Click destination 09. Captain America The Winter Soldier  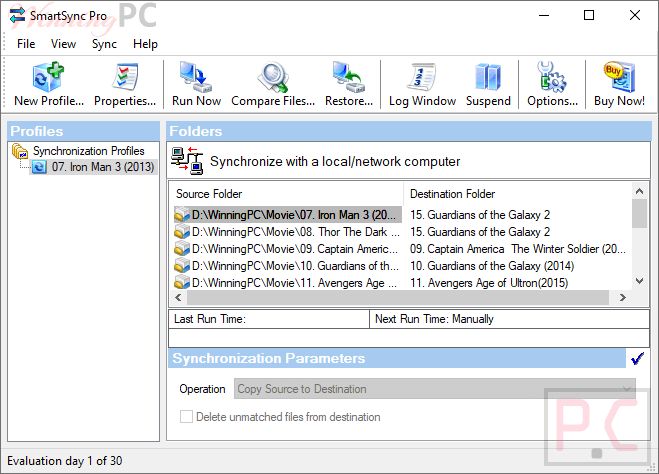click(518, 249)
